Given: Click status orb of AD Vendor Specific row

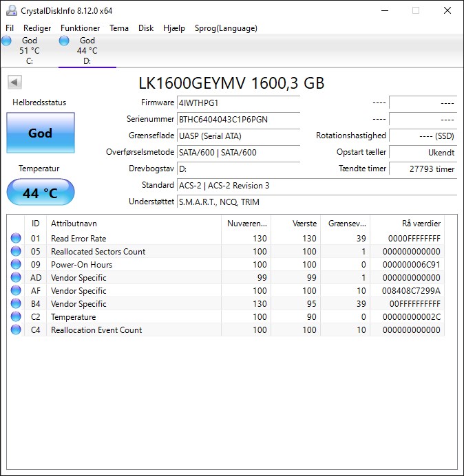Looking at the screenshot, I should point(16,277).
